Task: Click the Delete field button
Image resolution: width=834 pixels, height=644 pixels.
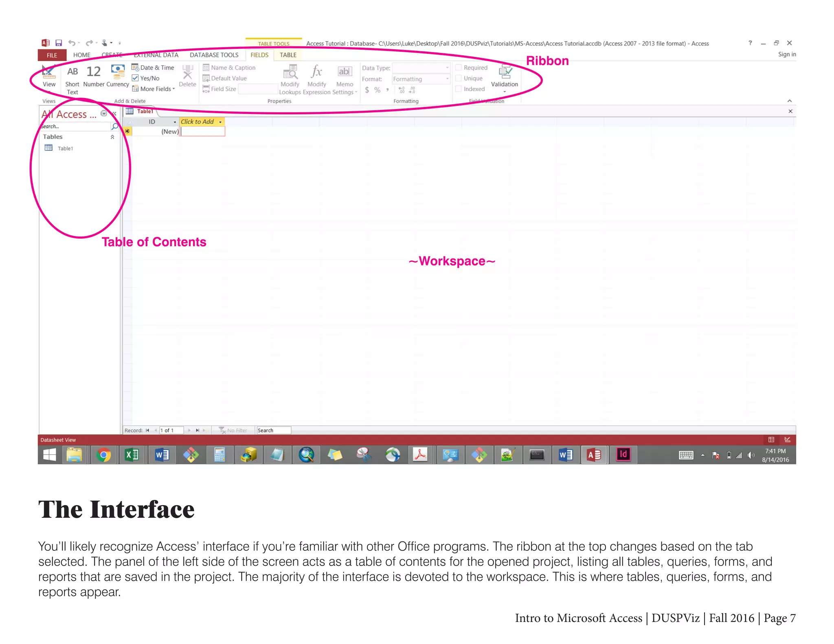Action: click(187, 76)
